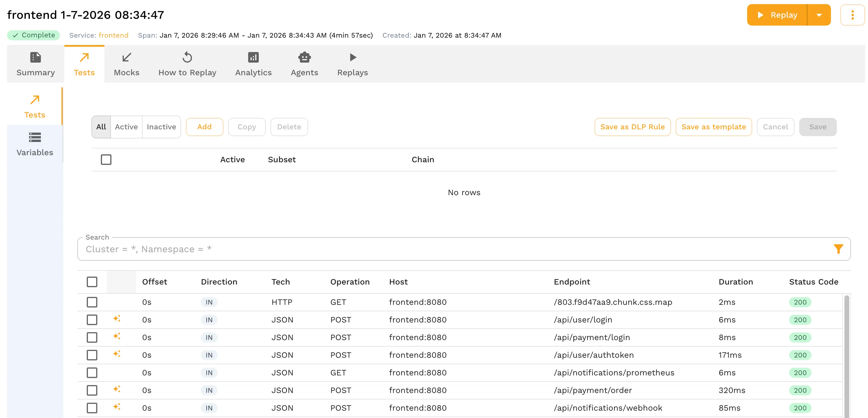
Task: Expand the Replay button dropdown arrow
Action: coord(819,15)
